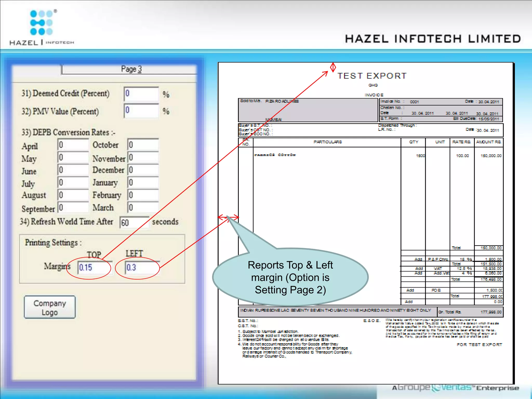Viewport: 532px width, 399px height.
Task: Click the Sold to M/s. address box
Action: coord(308,110)
